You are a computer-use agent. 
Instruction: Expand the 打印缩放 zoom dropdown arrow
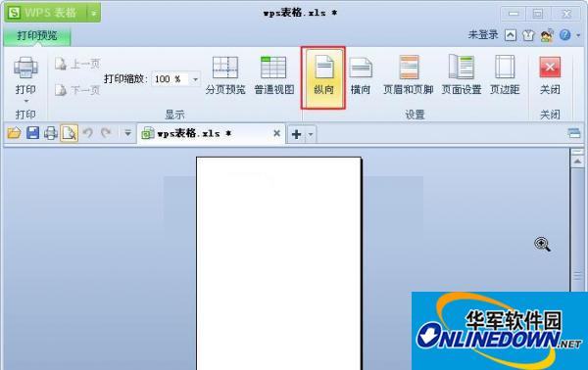click(195, 79)
